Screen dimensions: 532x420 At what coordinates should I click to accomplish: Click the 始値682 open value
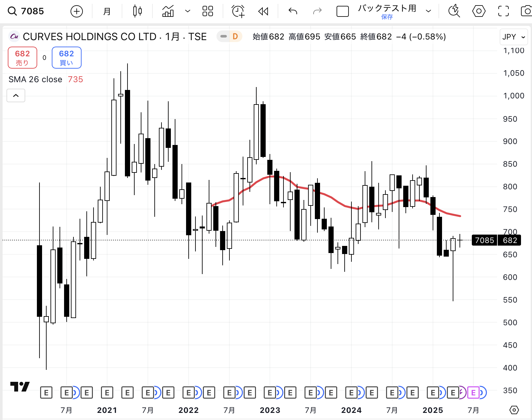268,37
